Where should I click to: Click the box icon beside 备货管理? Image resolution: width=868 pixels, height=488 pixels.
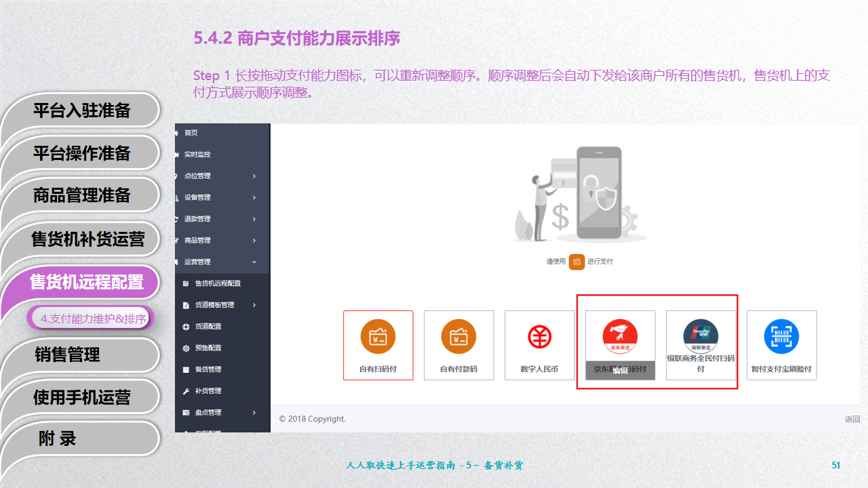click(186, 369)
